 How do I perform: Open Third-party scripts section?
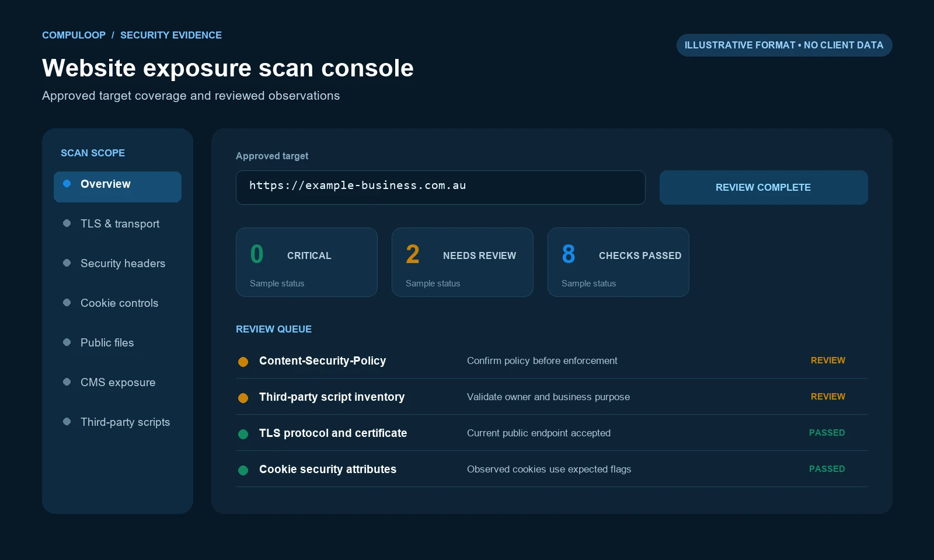point(117,422)
